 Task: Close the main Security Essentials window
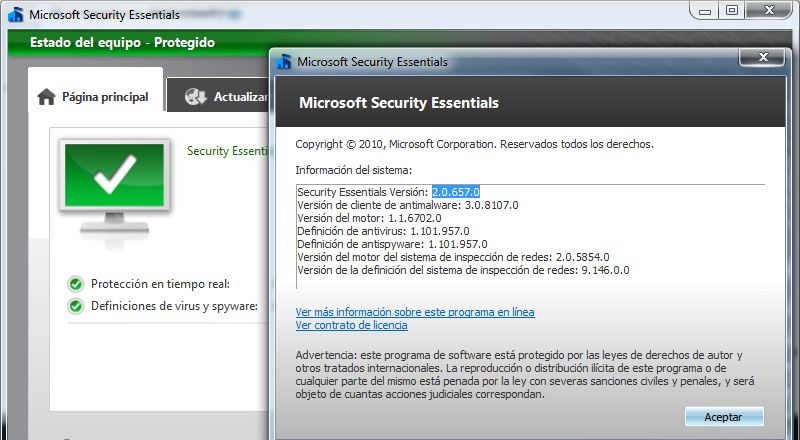click(x=769, y=10)
